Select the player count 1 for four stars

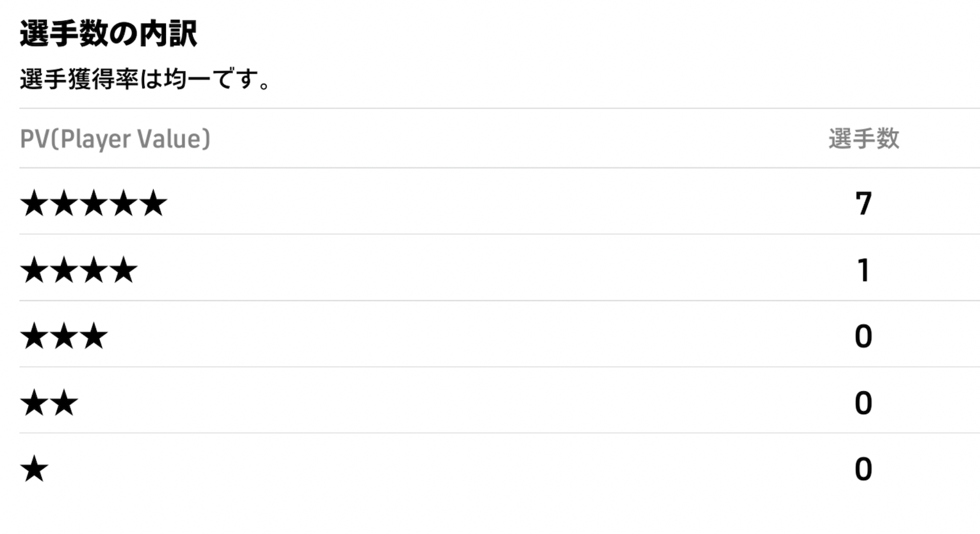point(863,270)
